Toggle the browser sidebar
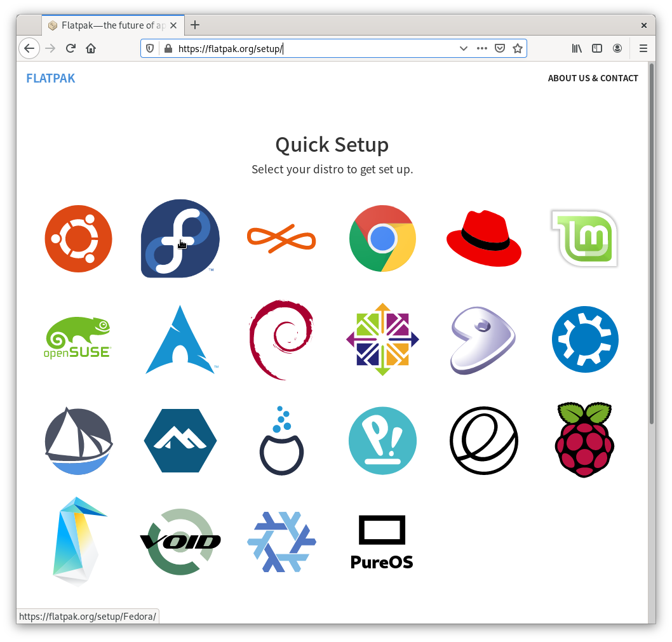 click(597, 48)
